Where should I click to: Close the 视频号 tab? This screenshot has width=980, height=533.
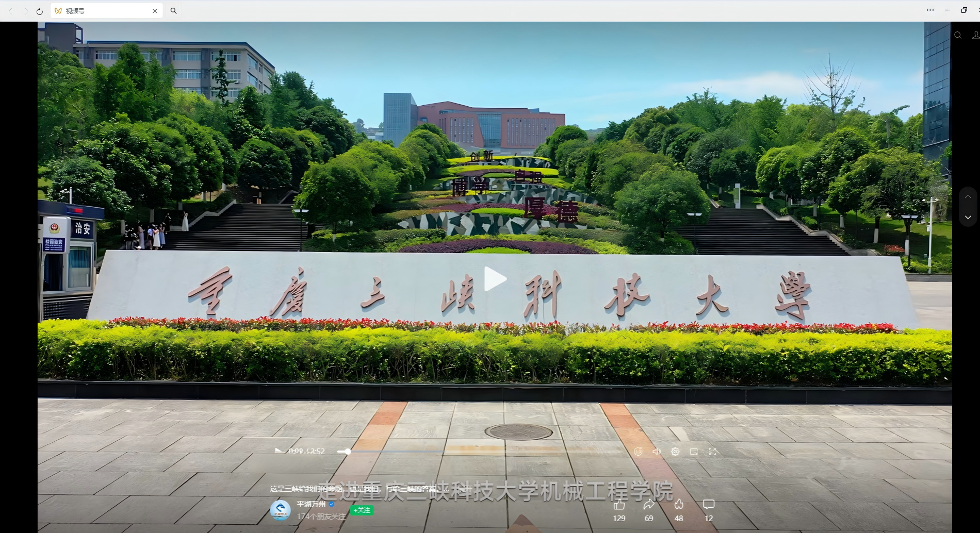pos(155,11)
